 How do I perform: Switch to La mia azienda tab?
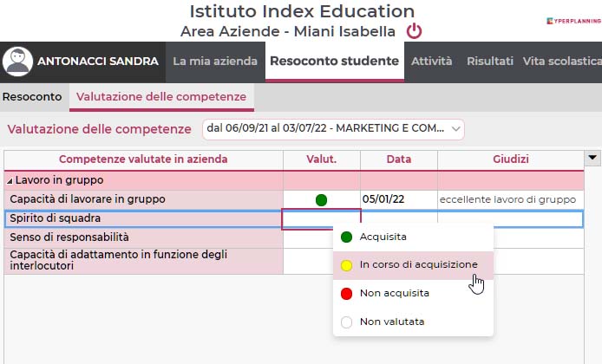point(215,62)
